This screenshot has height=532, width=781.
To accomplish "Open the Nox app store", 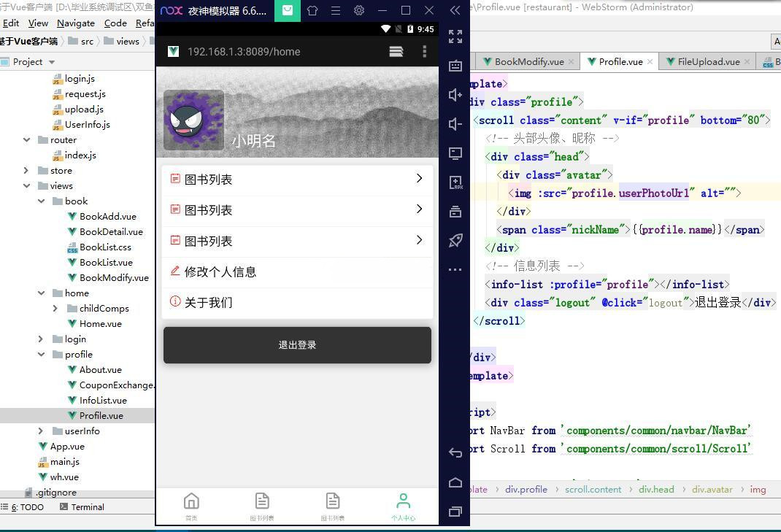I will (x=287, y=10).
